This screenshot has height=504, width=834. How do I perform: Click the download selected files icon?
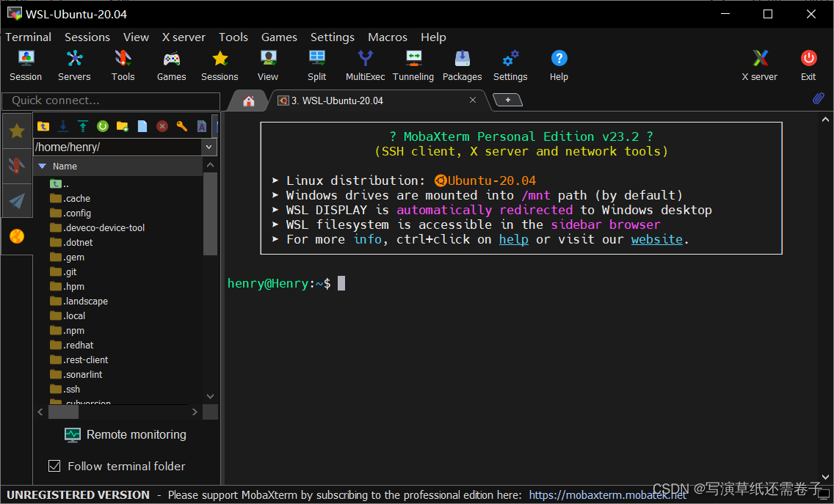62,126
